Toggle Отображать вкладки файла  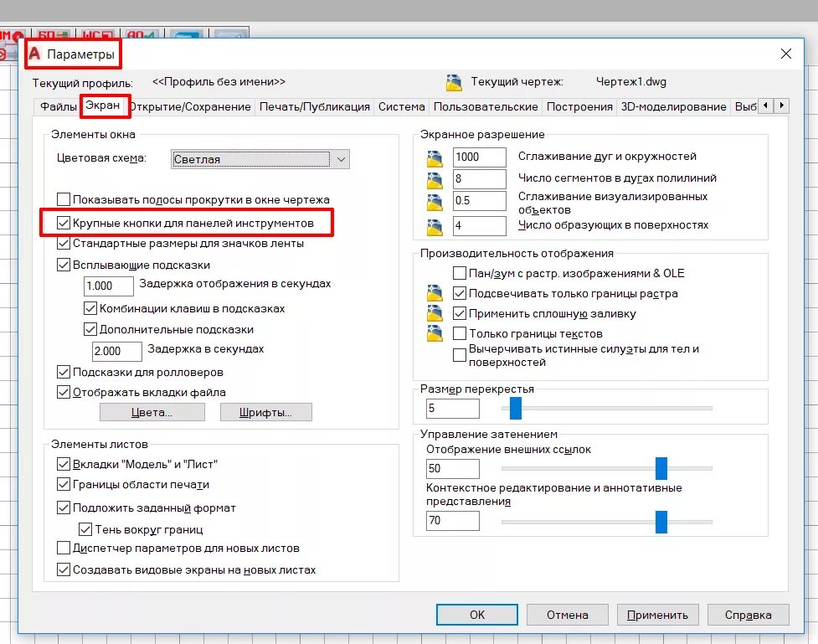point(63,392)
